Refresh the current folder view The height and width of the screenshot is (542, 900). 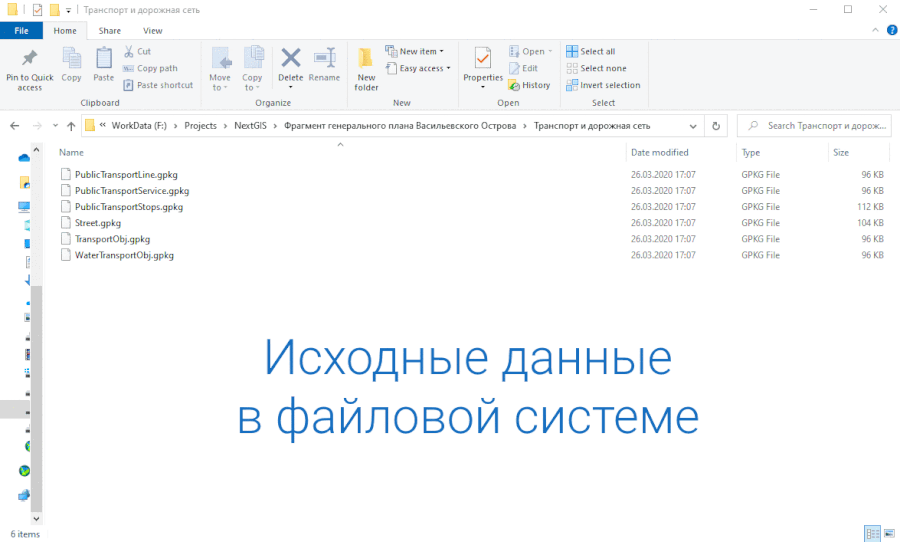click(715, 126)
